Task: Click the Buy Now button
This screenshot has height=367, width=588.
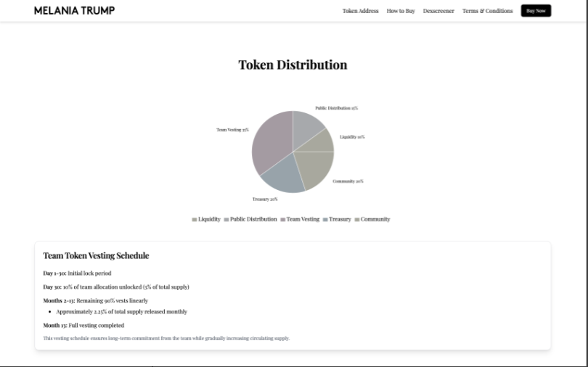Action: point(536,11)
